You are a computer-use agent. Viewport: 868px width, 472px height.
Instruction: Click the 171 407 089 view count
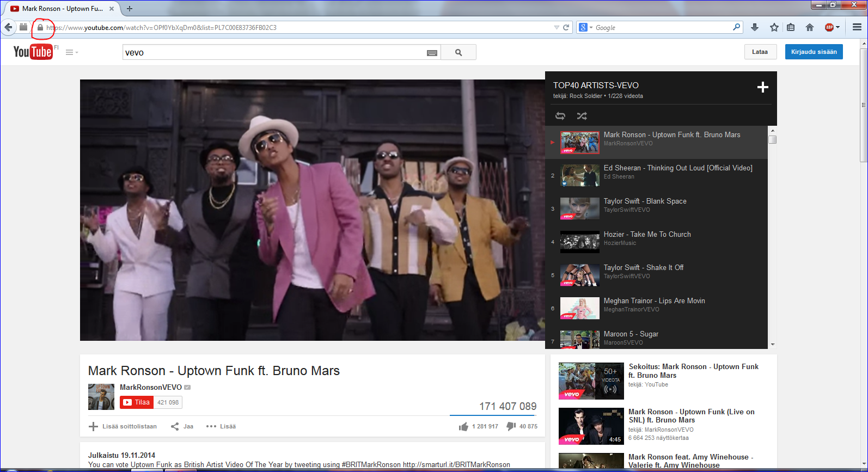coord(508,406)
